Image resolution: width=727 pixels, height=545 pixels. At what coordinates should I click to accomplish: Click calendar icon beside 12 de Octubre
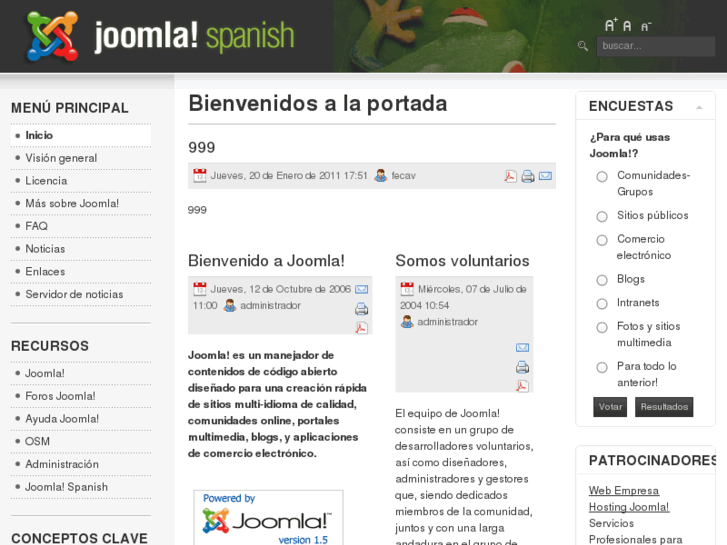pyautogui.click(x=199, y=289)
